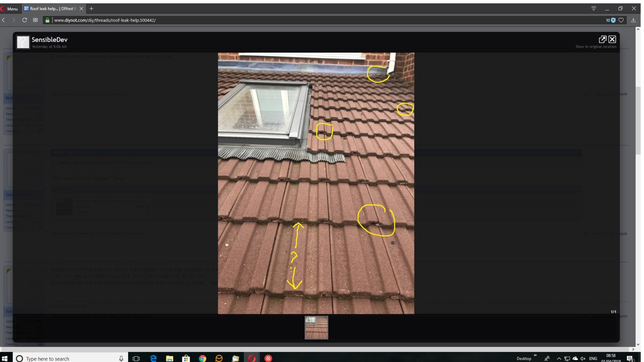Show hidden system tray icons
The image size is (644, 362).
(559, 358)
